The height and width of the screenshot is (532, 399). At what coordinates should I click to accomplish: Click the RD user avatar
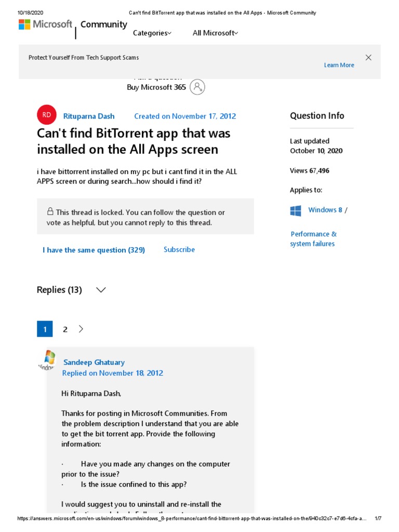pyautogui.click(x=47, y=115)
